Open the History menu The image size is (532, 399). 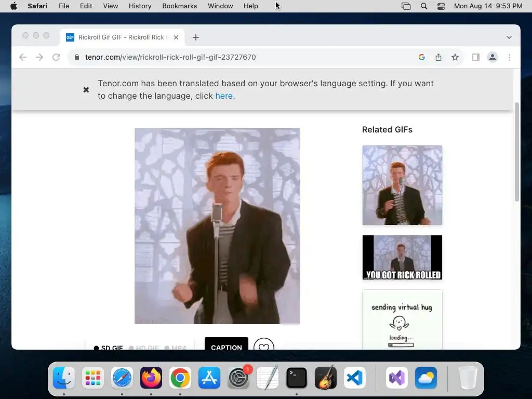(x=140, y=6)
